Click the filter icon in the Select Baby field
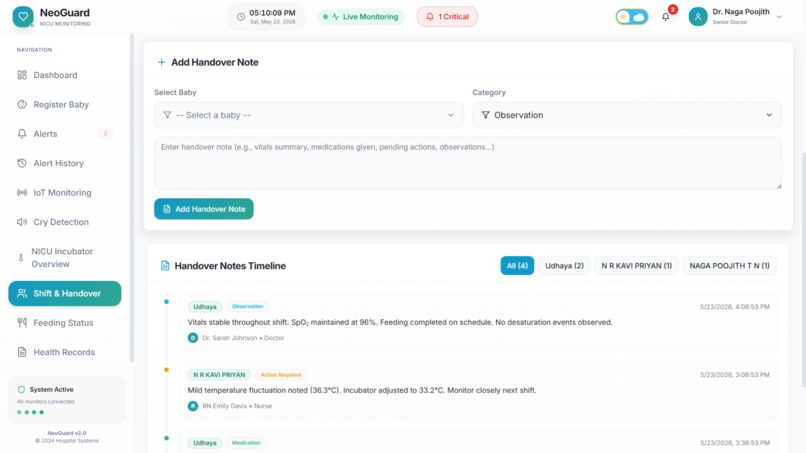806x453 pixels. pyautogui.click(x=167, y=115)
